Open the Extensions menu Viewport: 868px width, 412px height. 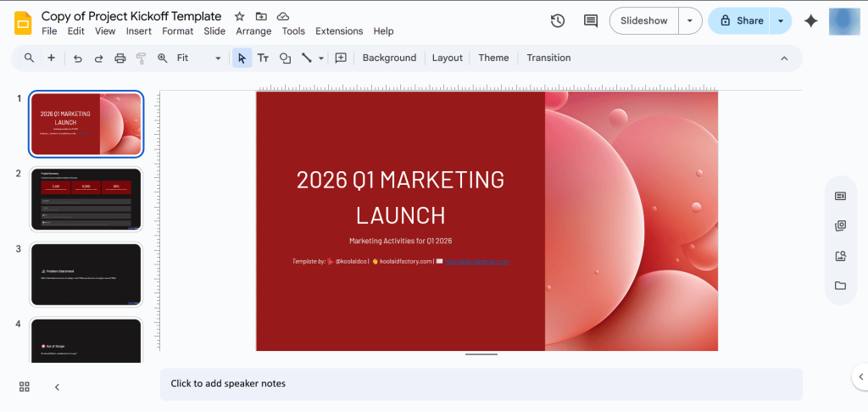339,31
